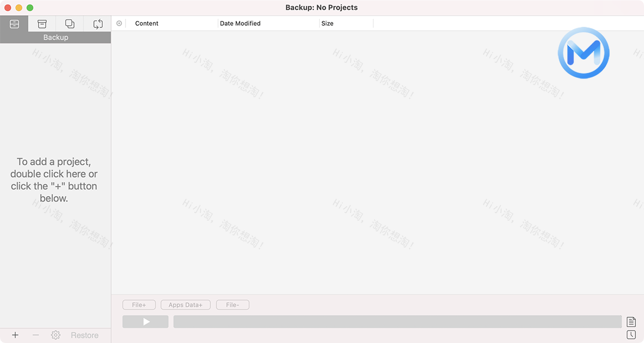Sort files by the Size column
Image resolution: width=644 pixels, height=343 pixels.
[x=327, y=23]
